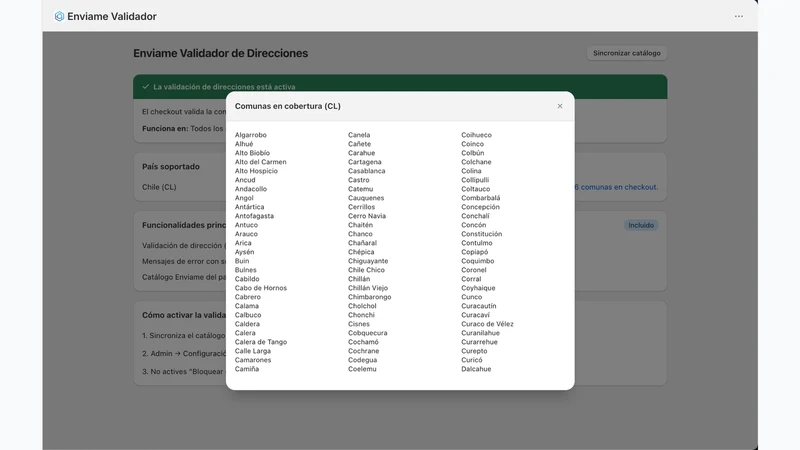Viewport: 800px width, 450px height.
Task: Click Colchane in the list
Action: 476,162
